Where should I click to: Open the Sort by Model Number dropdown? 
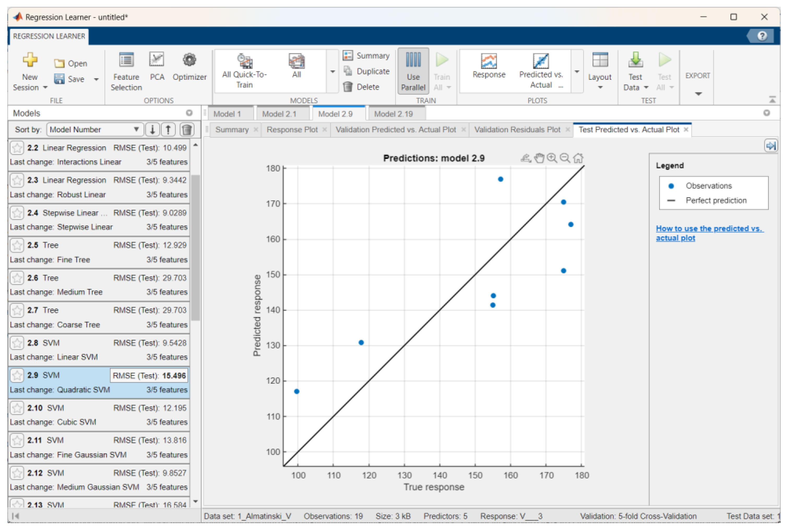[x=94, y=130]
